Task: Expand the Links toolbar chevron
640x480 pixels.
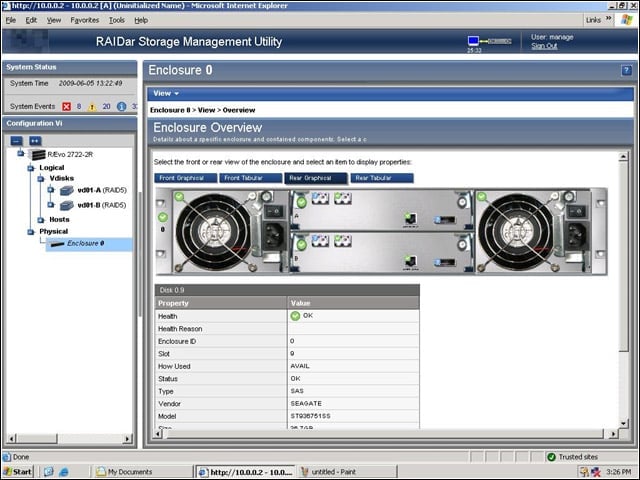Action: [x=609, y=19]
